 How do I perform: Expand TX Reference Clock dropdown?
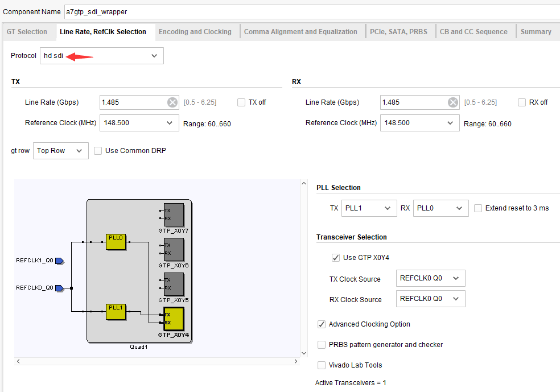[x=138, y=123]
